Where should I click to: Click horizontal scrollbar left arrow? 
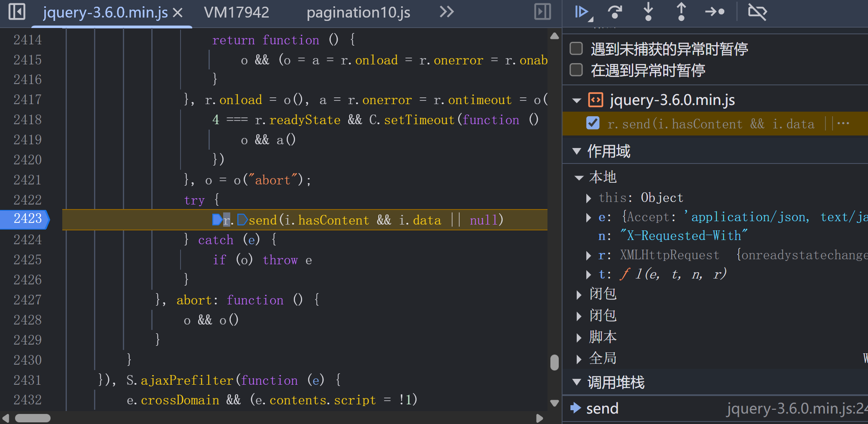point(5,418)
